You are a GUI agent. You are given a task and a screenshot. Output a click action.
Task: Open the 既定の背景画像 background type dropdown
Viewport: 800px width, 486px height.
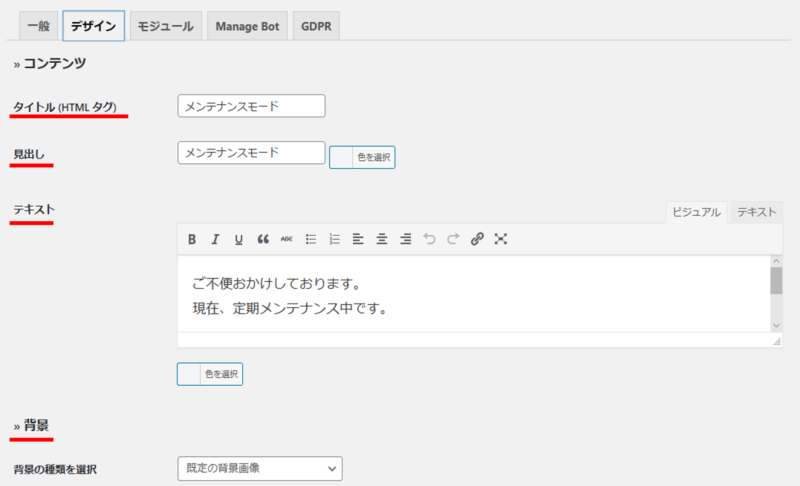point(260,468)
